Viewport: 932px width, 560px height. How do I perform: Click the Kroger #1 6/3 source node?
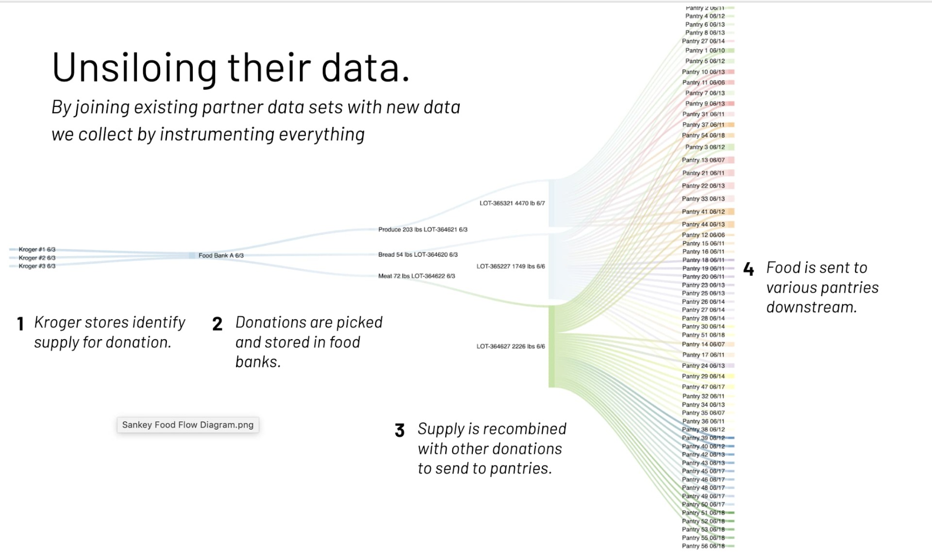pyautogui.click(x=37, y=249)
